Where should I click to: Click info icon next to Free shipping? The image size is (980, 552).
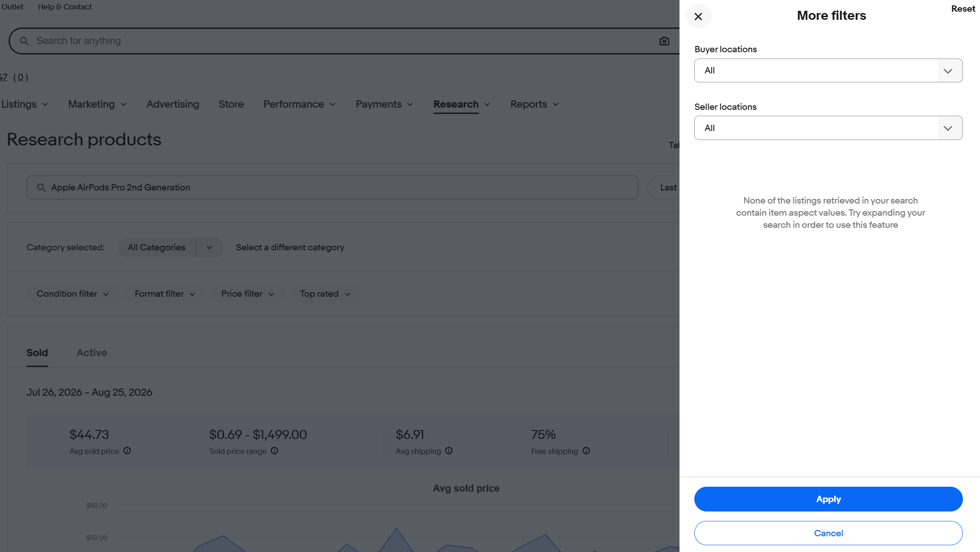(x=586, y=451)
